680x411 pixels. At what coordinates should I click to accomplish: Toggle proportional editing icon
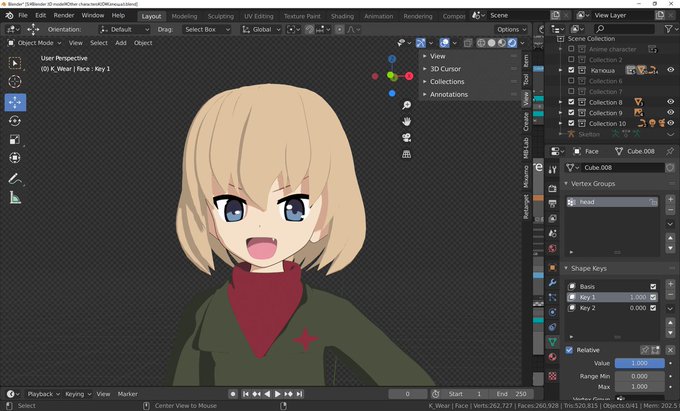point(339,29)
